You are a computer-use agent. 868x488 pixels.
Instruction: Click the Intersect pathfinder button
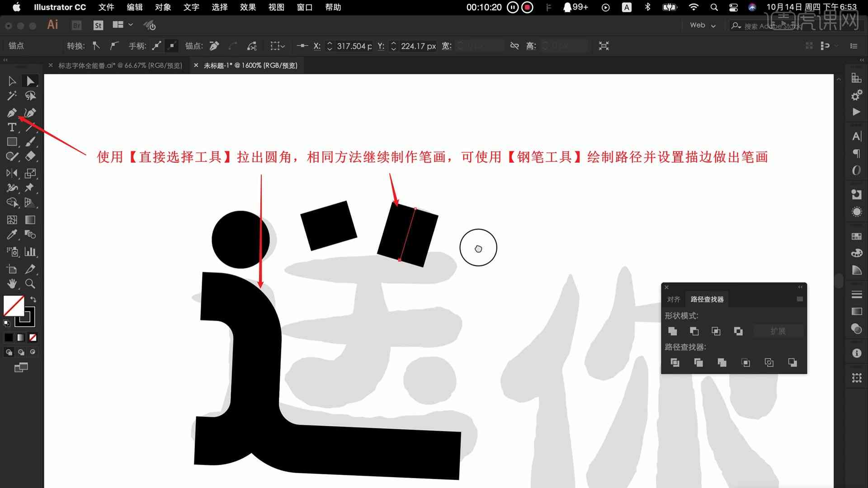tap(716, 331)
